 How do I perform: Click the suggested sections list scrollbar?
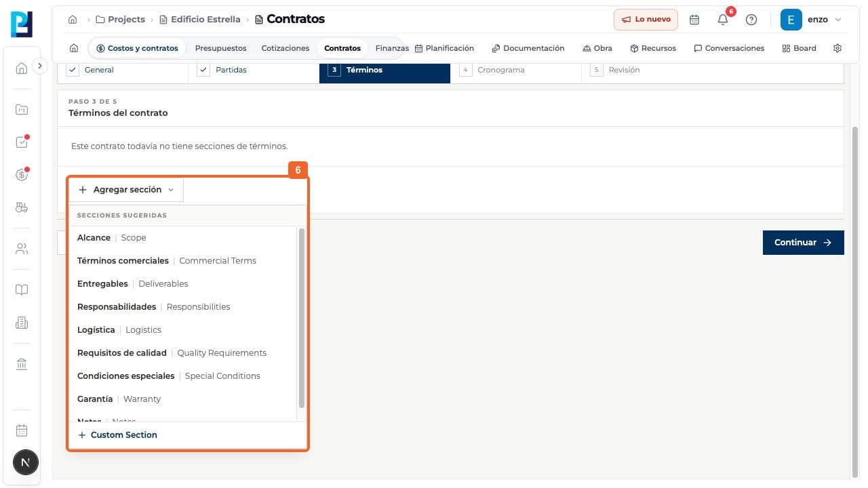tap(302, 319)
